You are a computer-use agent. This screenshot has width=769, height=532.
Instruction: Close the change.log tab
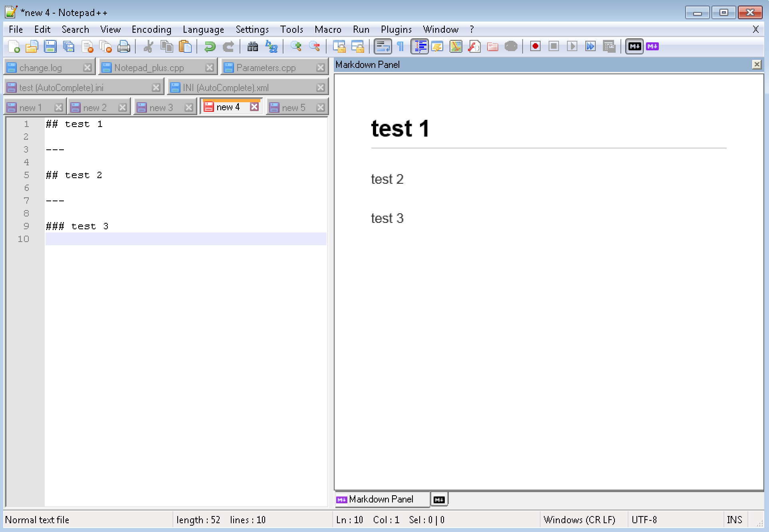(x=87, y=67)
